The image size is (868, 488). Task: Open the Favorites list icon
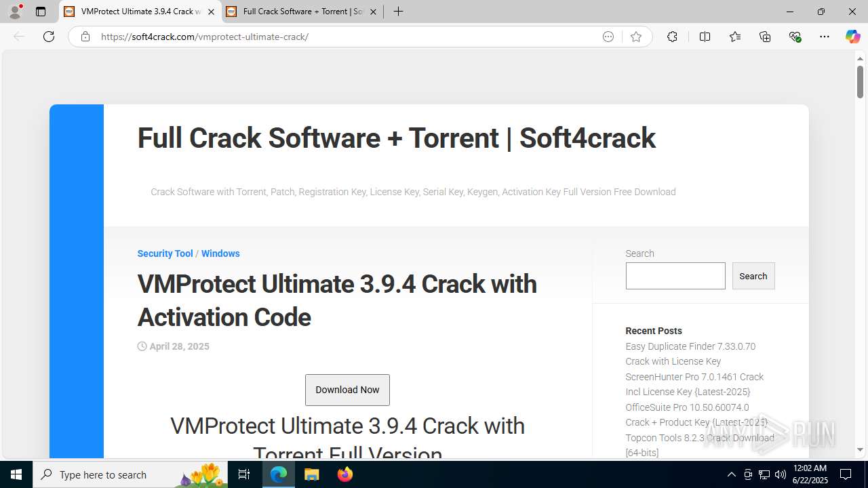(735, 37)
